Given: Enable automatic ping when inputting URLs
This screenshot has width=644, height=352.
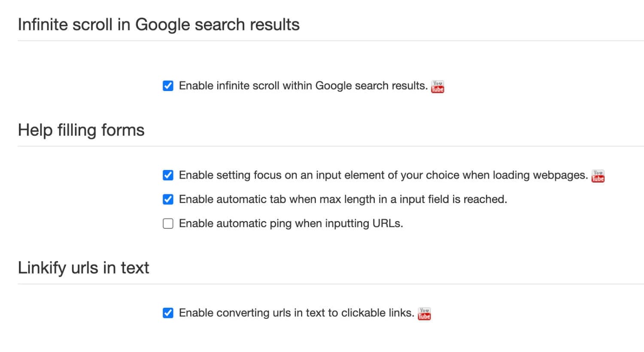Looking at the screenshot, I should click(x=168, y=223).
